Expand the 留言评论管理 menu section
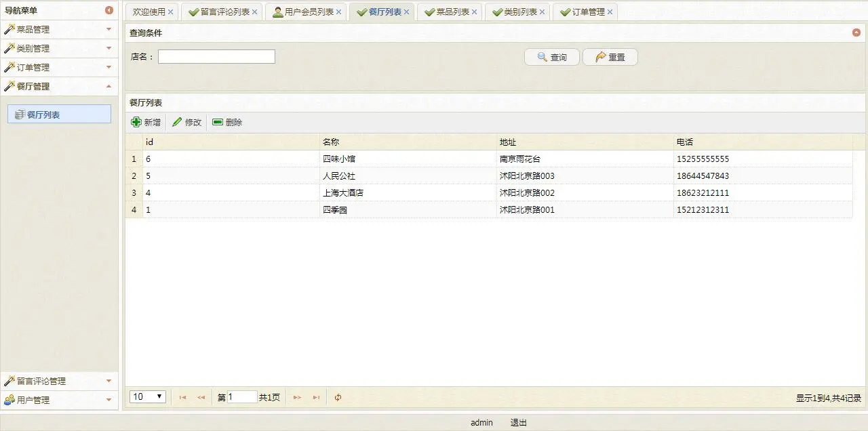The image size is (868, 431). [x=59, y=382]
